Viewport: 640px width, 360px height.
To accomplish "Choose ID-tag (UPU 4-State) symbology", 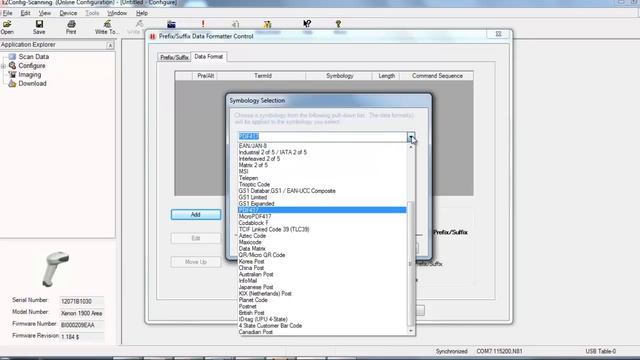I will (322, 319).
